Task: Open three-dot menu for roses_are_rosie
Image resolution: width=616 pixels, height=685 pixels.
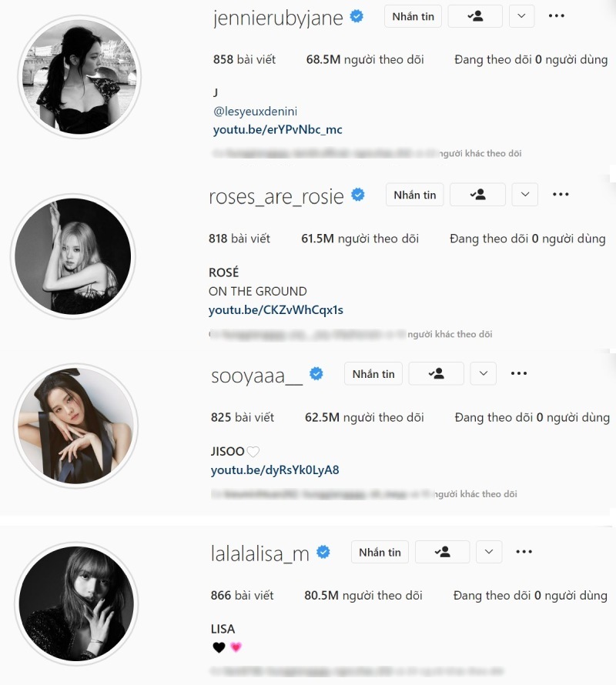Action: pyautogui.click(x=561, y=195)
